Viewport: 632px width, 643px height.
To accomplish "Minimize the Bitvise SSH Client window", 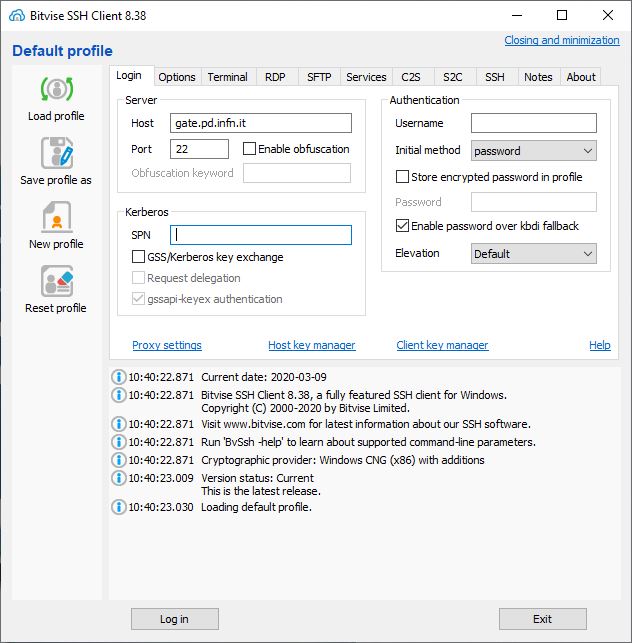I will (517, 16).
